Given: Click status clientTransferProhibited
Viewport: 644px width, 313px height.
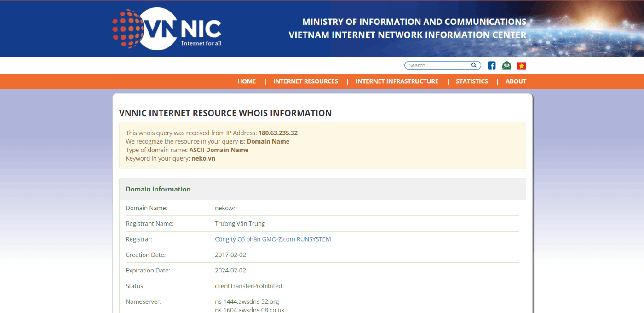Looking at the screenshot, I should pyautogui.click(x=248, y=286).
